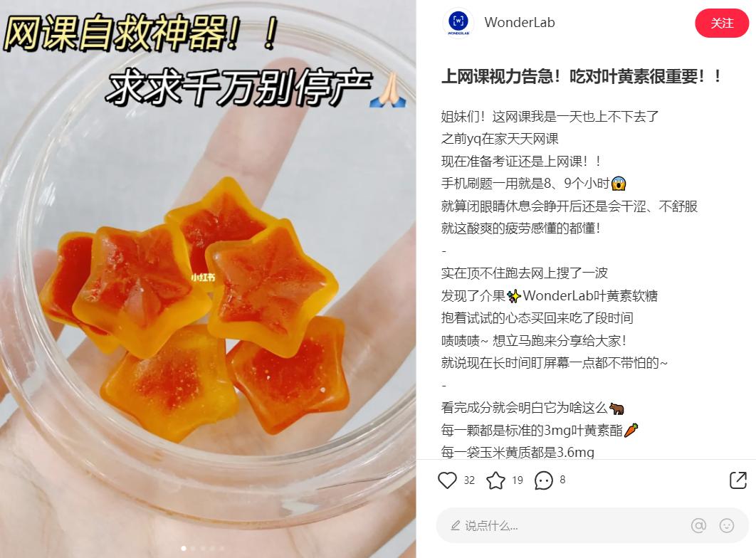Open the star gummy candy photo
This screenshot has height=558, width=756.
[208, 279]
